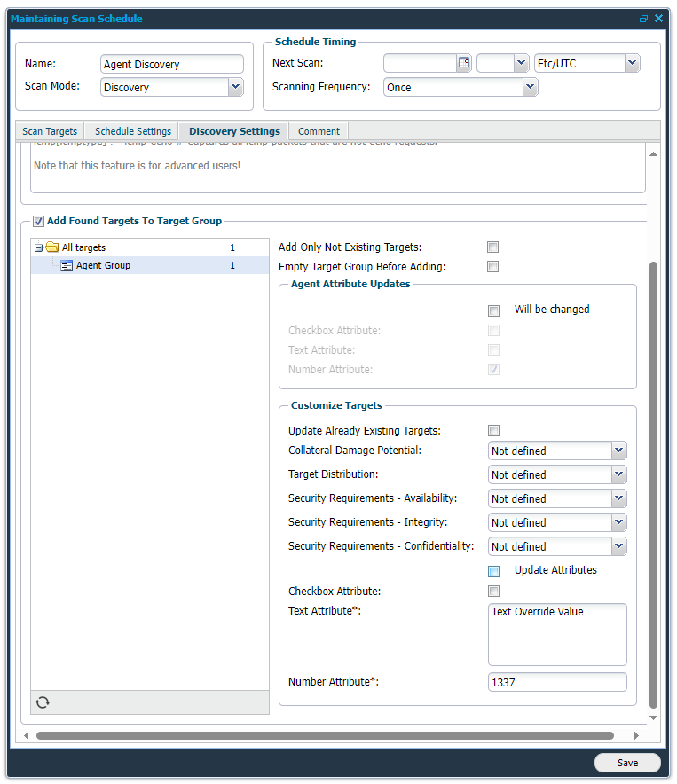The height and width of the screenshot is (784, 677).
Task: Open the Scan Mode dropdown
Action: tap(235, 87)
